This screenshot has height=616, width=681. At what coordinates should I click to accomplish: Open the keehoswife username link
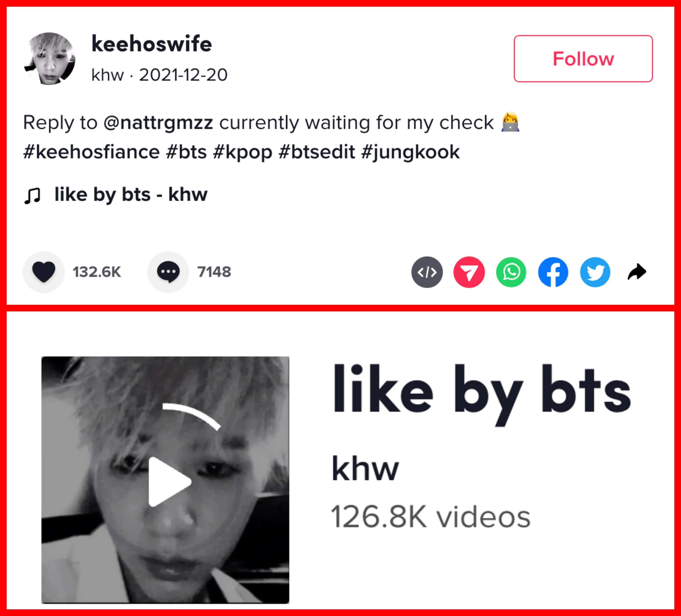(152, 44)
